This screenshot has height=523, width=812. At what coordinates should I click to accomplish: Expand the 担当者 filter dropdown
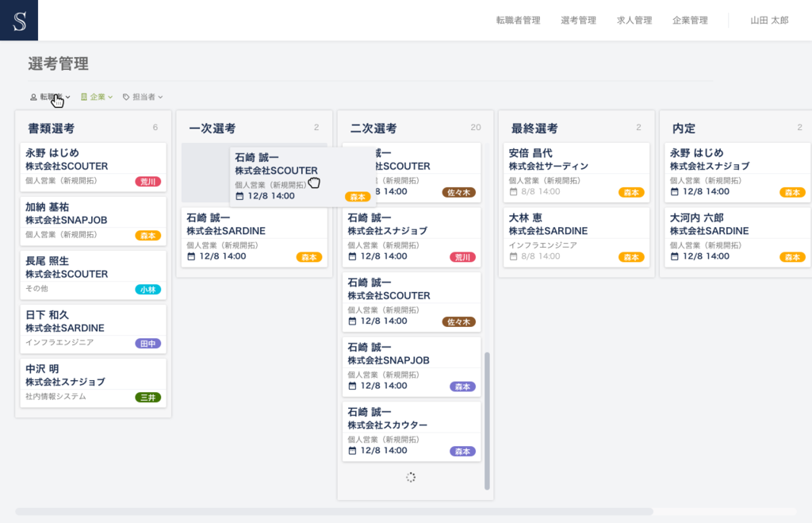143,97
